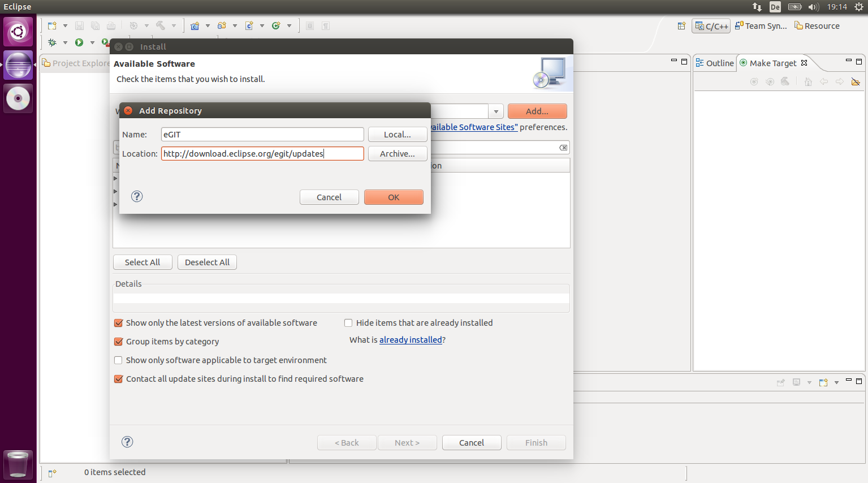
Task: Clear the filter text with the erase icon
Action: click(x=563, y=148)
